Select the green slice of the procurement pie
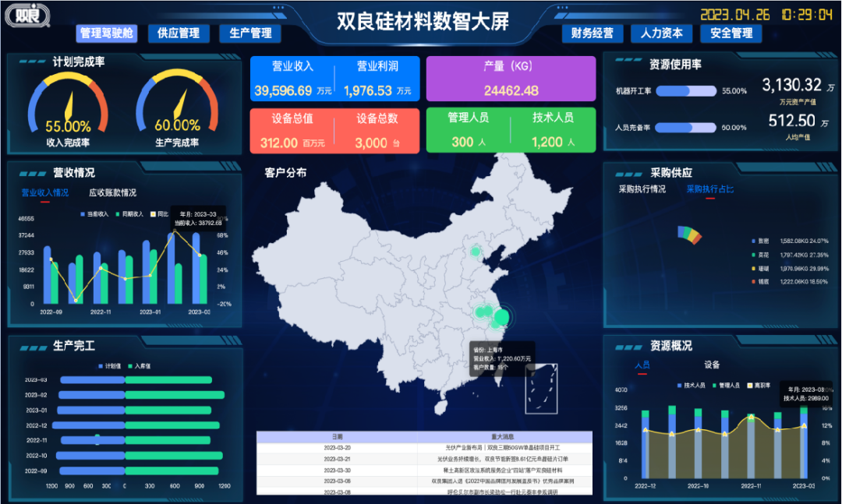Screen dimensions: 842x504 click(686, 233)
